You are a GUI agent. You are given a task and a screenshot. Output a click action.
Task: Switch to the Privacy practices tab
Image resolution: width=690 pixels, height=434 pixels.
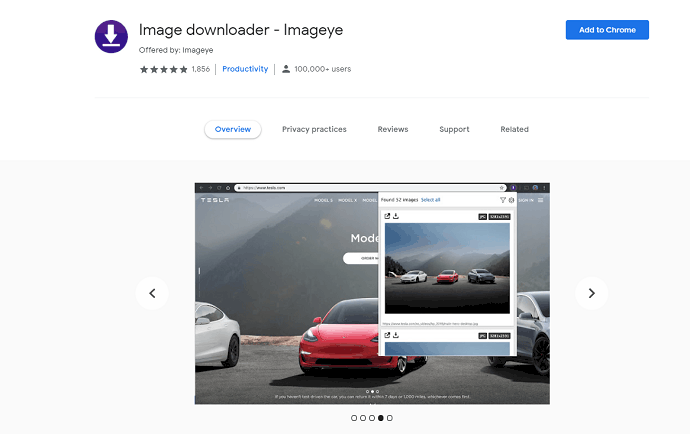click(x=314, y=129)
